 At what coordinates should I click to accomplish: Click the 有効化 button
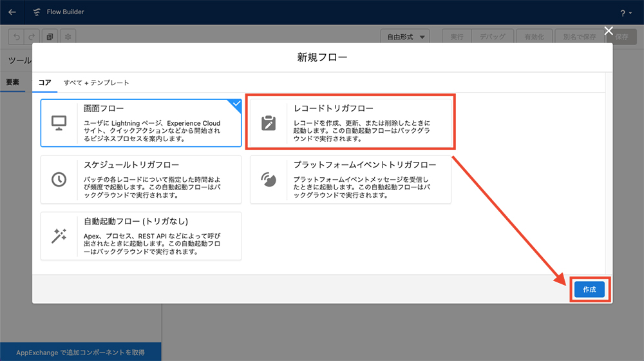coord(534,37)
